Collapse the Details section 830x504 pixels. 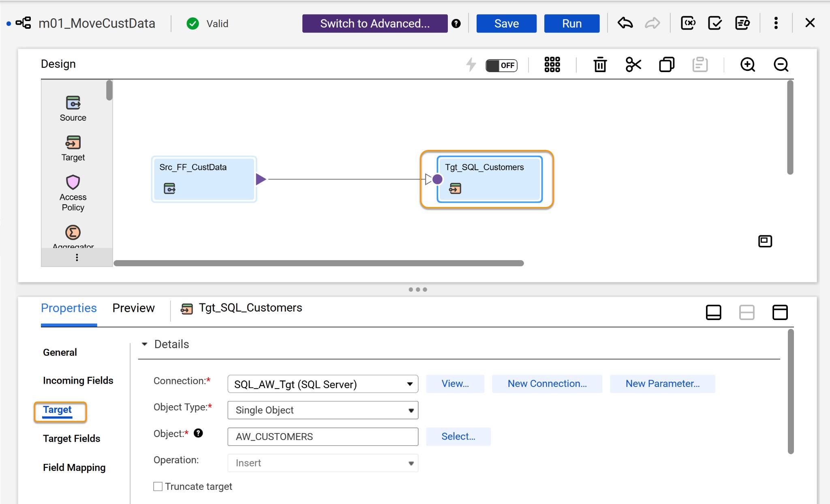(145, 344)
